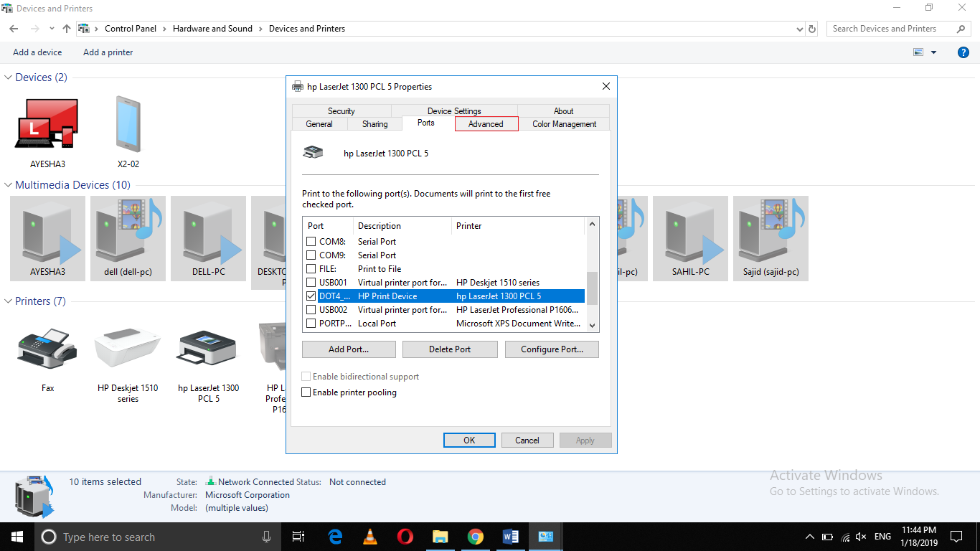Click the Help question mark icon
The width and height of the screenshot is (980, 551).
[963, 52]
